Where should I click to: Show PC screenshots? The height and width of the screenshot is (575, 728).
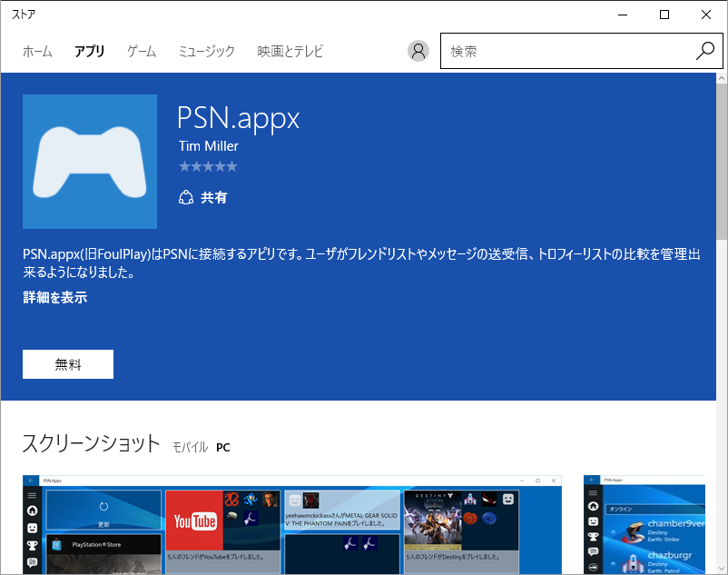[x=223, y=447]
